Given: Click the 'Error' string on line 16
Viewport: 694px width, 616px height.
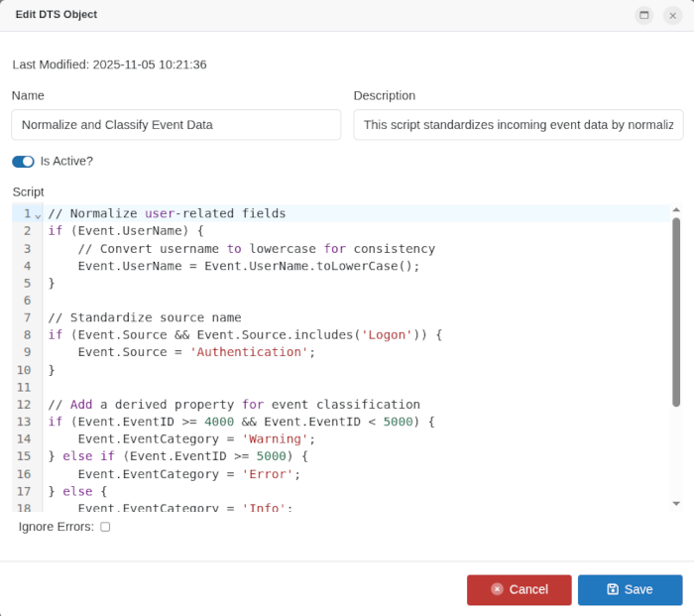Looking at the screenshot, I should click(270, 474).
